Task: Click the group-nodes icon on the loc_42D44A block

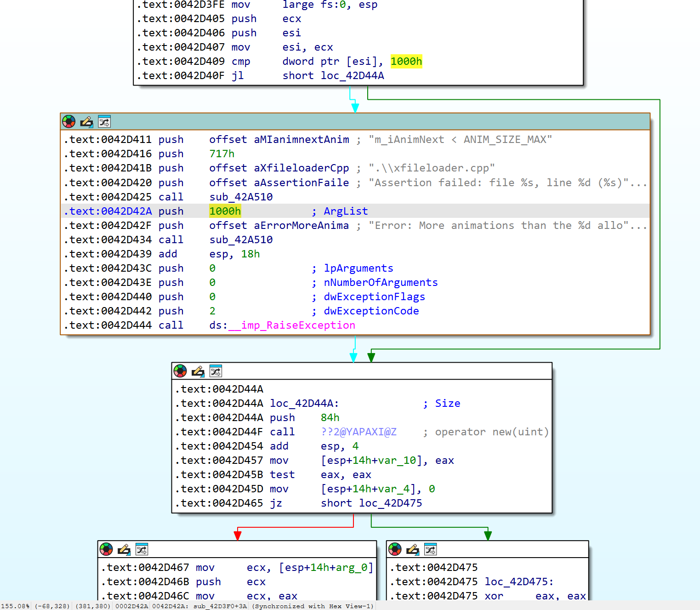Action: [x=216, y=371]
